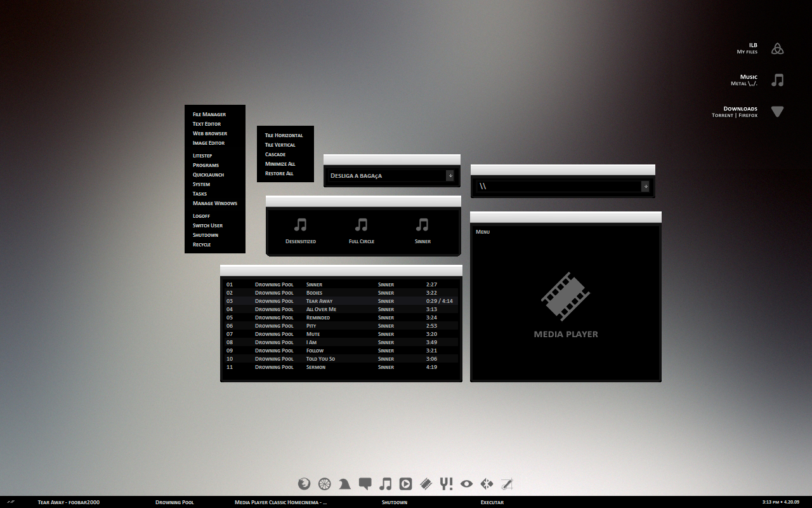This screenshot has height=508, width=812.
Task: Select Restore All in the submenu
Action: click(x=279, y=173)
